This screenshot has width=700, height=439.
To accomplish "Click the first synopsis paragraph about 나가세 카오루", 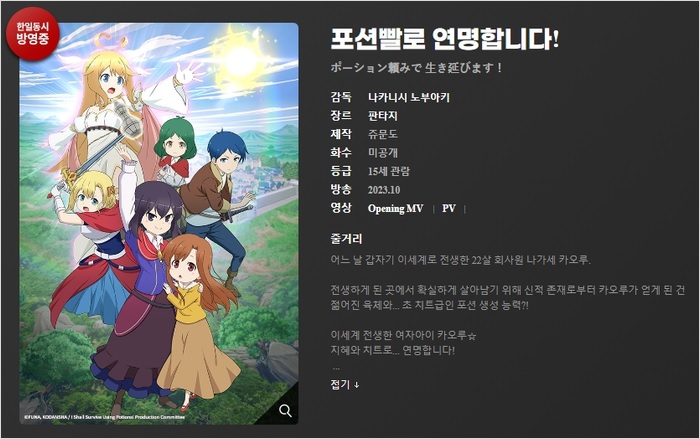I will pyautogui.click(x=460, y=260).
